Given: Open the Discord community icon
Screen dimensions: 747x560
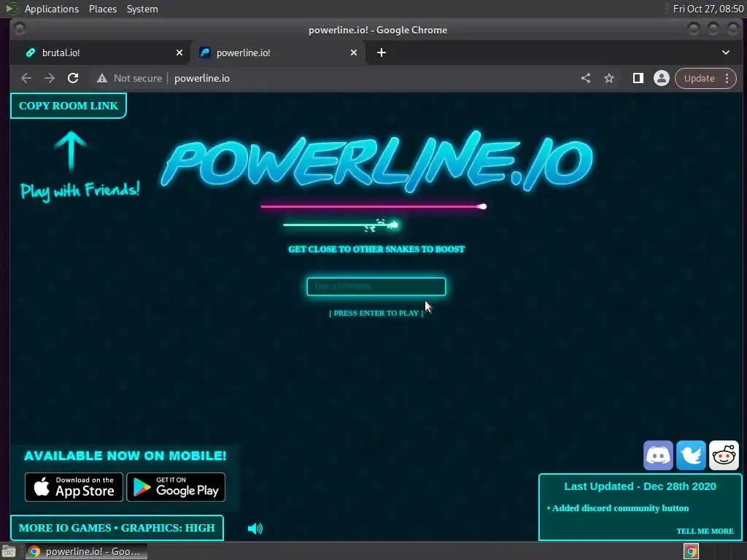Looking at the screenshot, I should (x=658, y=455).
